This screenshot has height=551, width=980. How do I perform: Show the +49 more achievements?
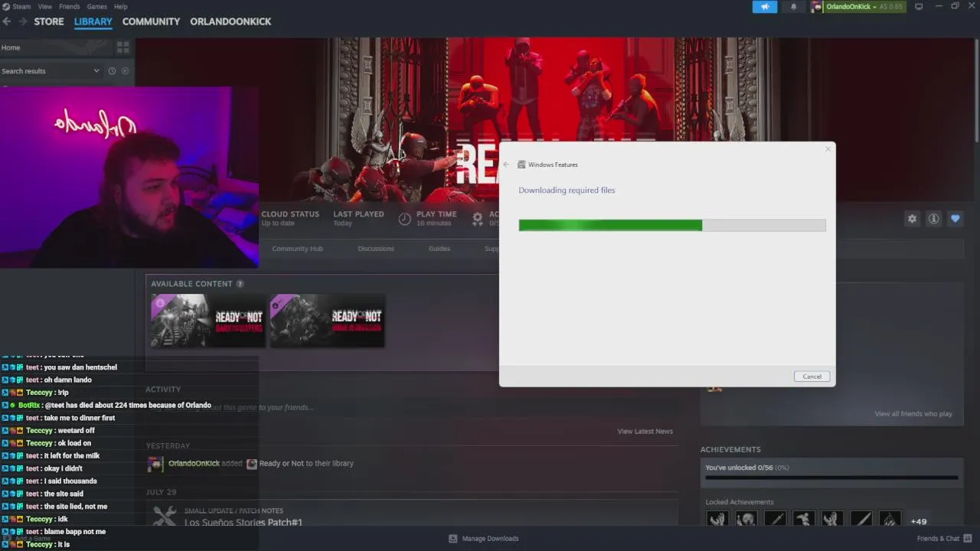coord(918,521)
